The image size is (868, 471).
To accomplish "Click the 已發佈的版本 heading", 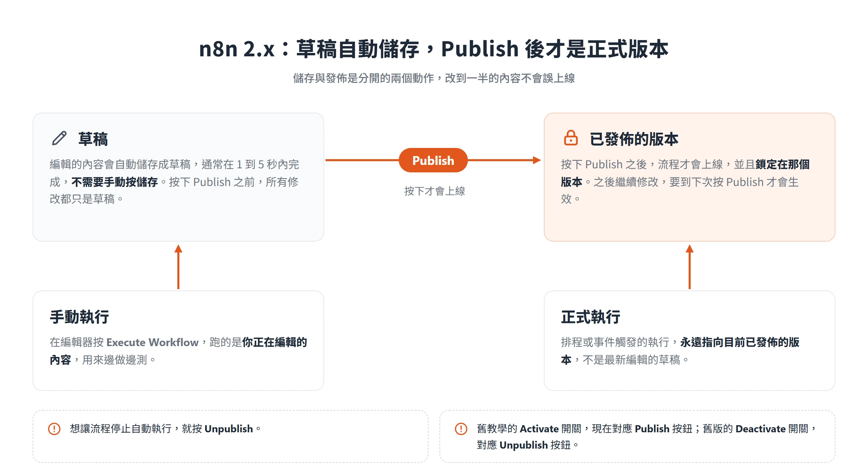I will pos(634,139).
